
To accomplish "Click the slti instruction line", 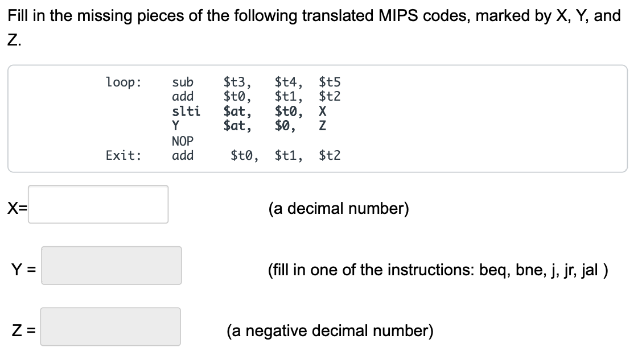I will point(186,112).
